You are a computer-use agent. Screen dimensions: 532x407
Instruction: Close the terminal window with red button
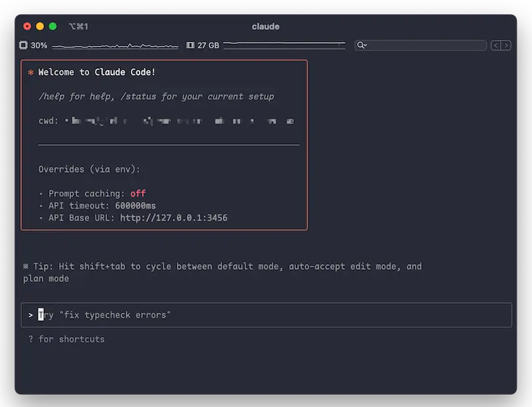[27, 27]
